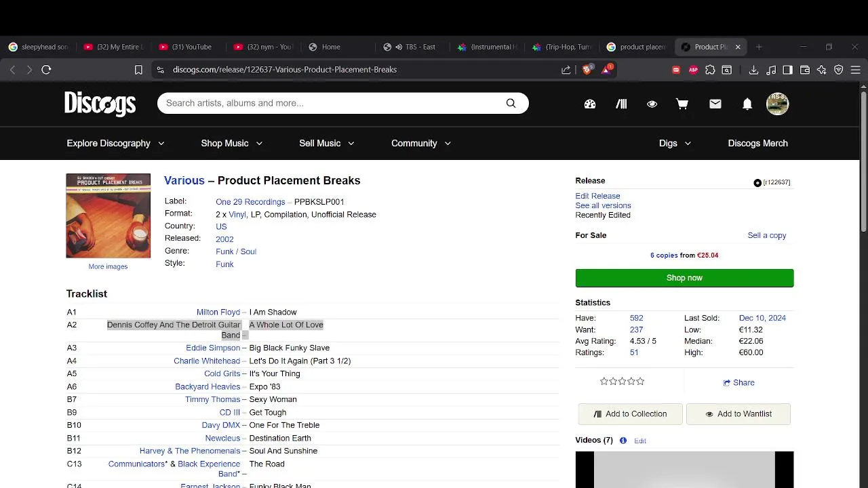Click Add to Wantlist button
The image size is (868, 488).
point(738,414)
